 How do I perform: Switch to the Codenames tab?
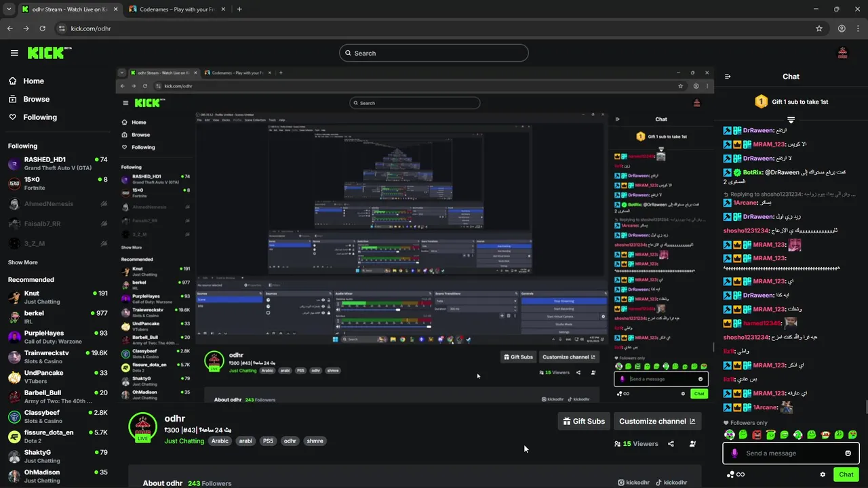click(x=178, y=9)
